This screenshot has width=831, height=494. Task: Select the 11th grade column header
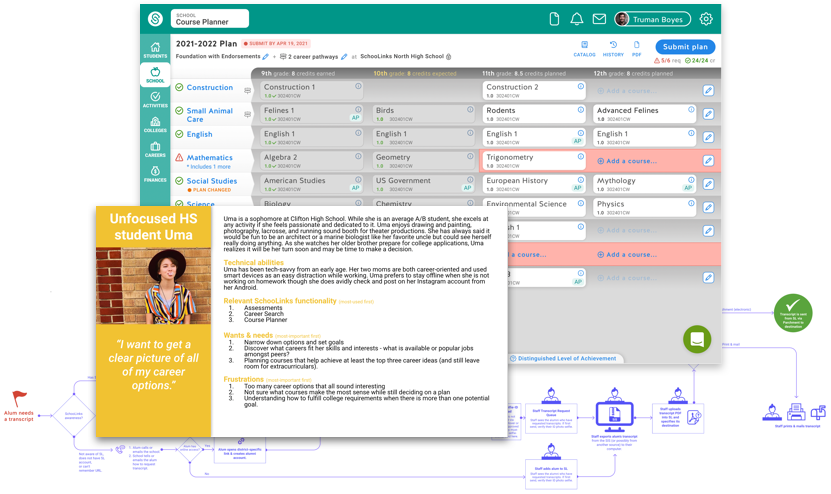(524, 74)
